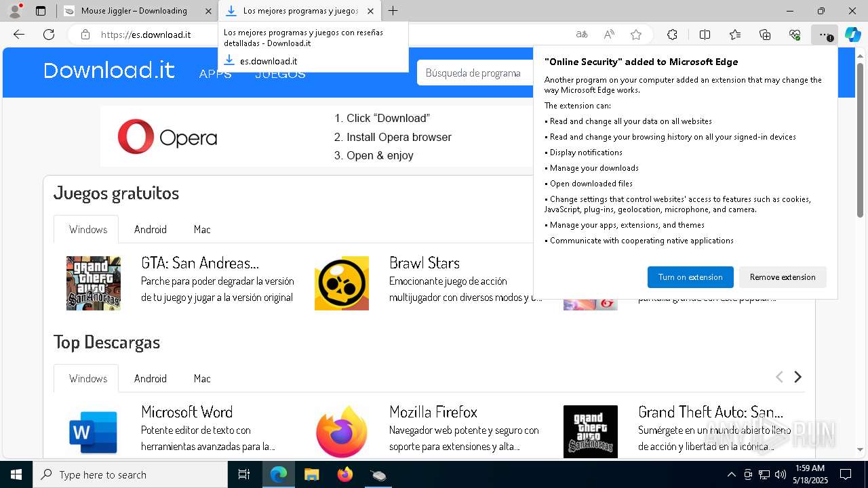Open the Favorites list

tap(735, 35)
